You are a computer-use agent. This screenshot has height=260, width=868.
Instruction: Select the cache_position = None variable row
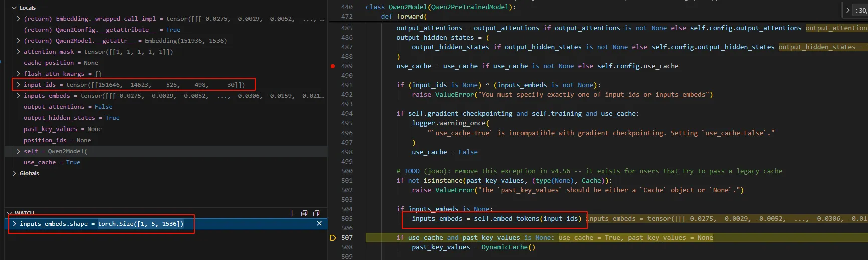click(166, 63)
